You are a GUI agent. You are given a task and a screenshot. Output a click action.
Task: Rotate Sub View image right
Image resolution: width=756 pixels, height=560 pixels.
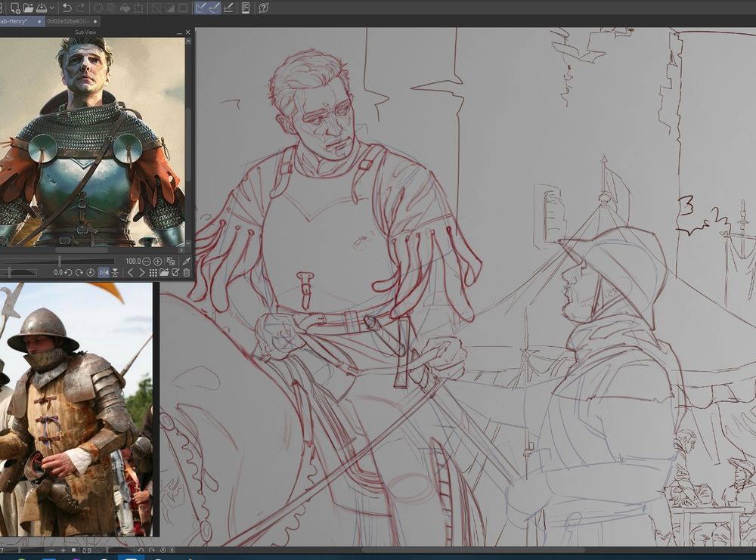79,273
